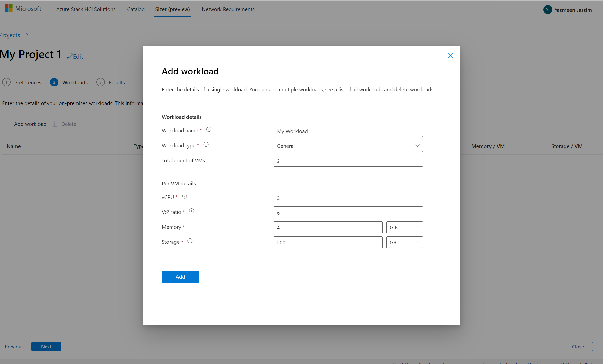Go to Network Requirements page

point(228,9)
